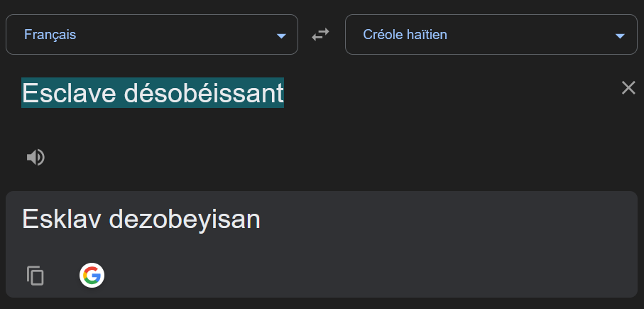644x309 pixels.
Task: Clear the source text with X
Action: point(628,88)
